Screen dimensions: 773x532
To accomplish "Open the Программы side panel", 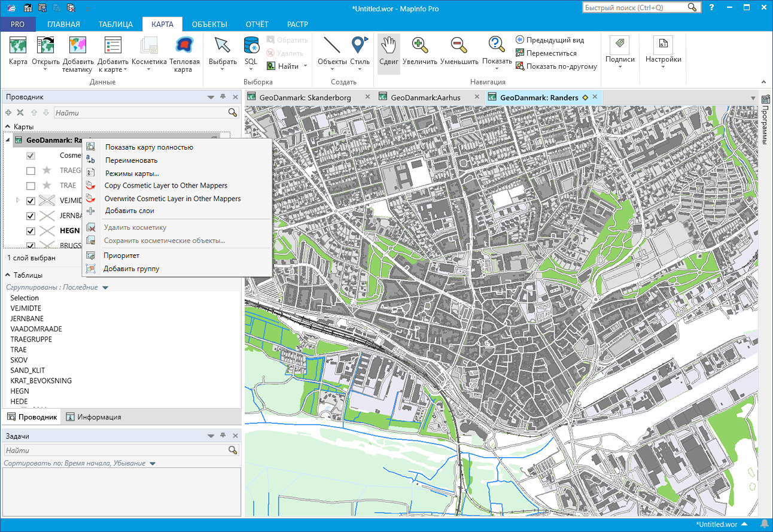I will click(765, 120).
